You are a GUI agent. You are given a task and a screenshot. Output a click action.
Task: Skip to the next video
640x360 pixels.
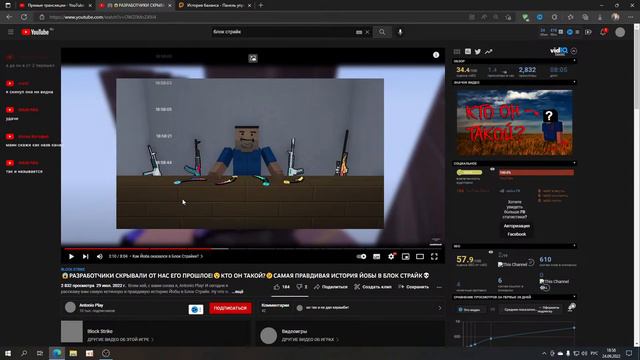85,256
